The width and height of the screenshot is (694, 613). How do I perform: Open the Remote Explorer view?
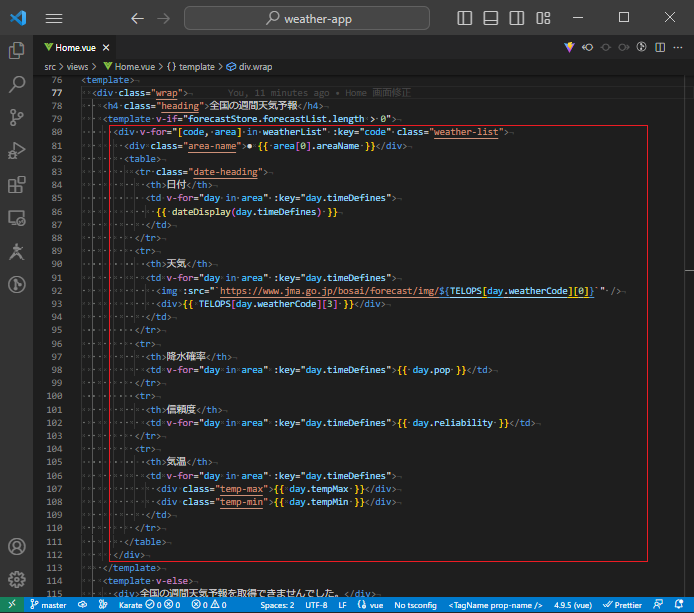16,218
